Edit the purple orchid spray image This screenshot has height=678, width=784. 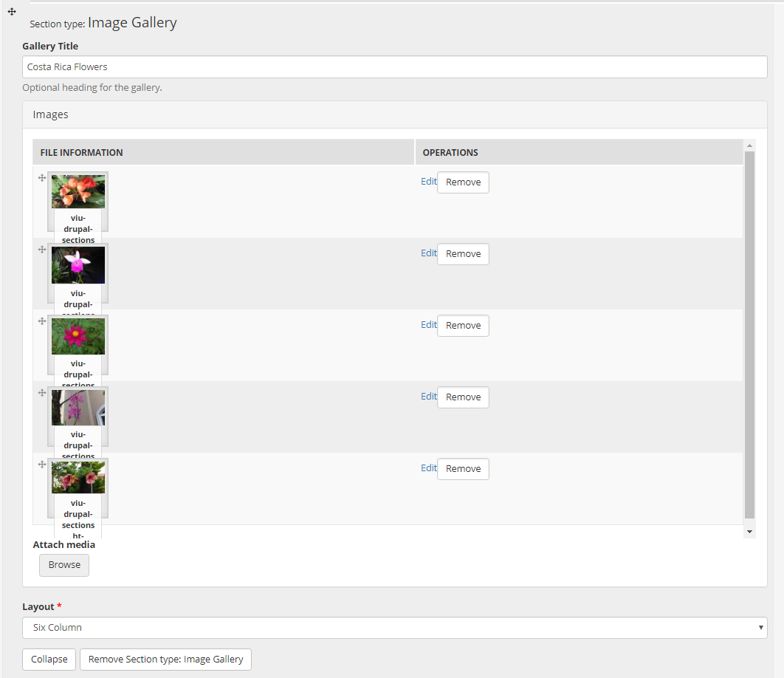click(428, 396)
